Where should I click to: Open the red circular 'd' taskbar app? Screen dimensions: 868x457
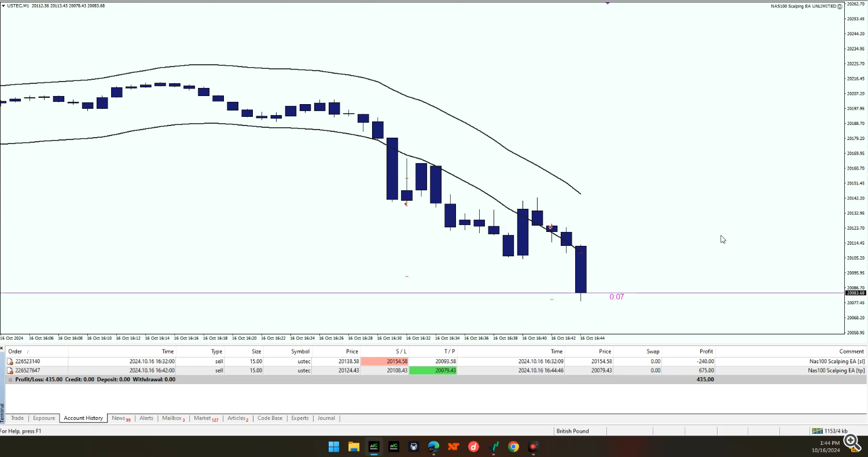(473, 447)
